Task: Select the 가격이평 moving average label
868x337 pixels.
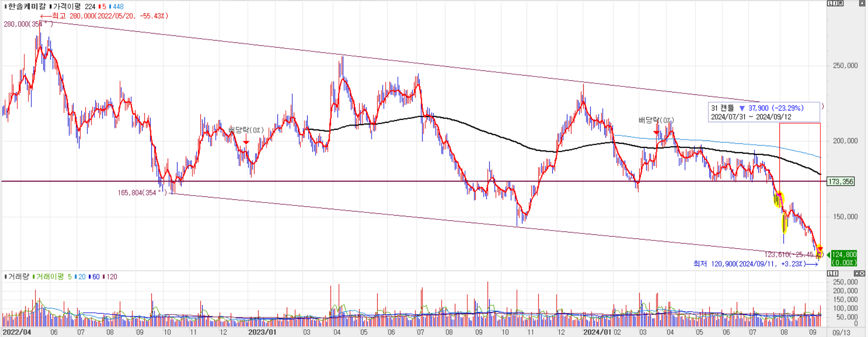Action: 67,7
